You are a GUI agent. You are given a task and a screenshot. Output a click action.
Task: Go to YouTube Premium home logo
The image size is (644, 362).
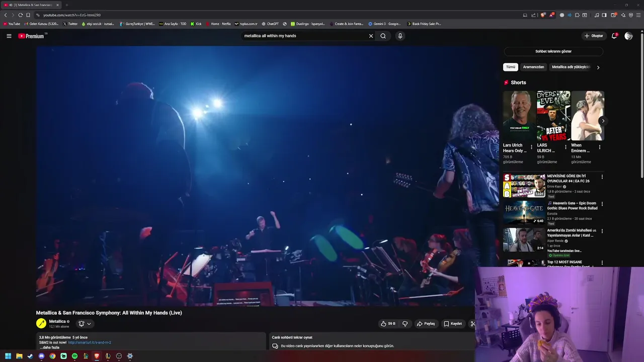coord(32,36)
